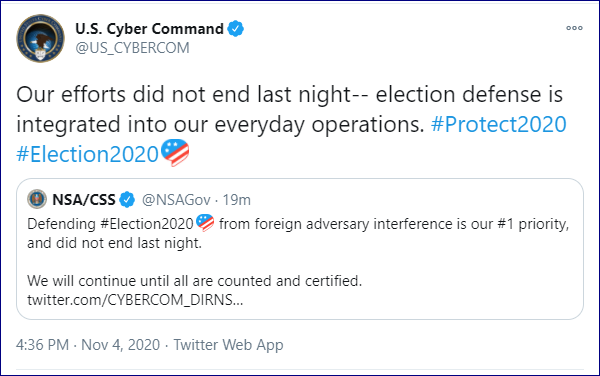Click the blue verified badge beside U.S. Cyber Command
Viewport: 600px width, 376px height.
236,29
